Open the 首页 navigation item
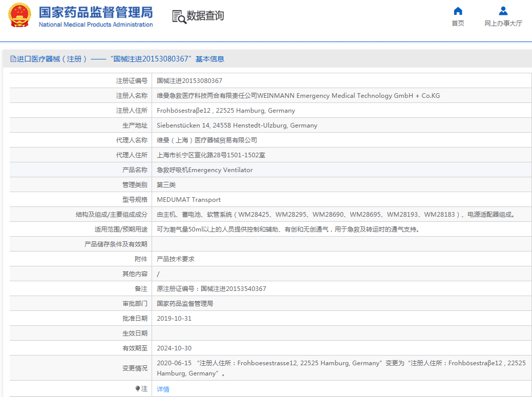532x397 pixels. click(458, 24)
